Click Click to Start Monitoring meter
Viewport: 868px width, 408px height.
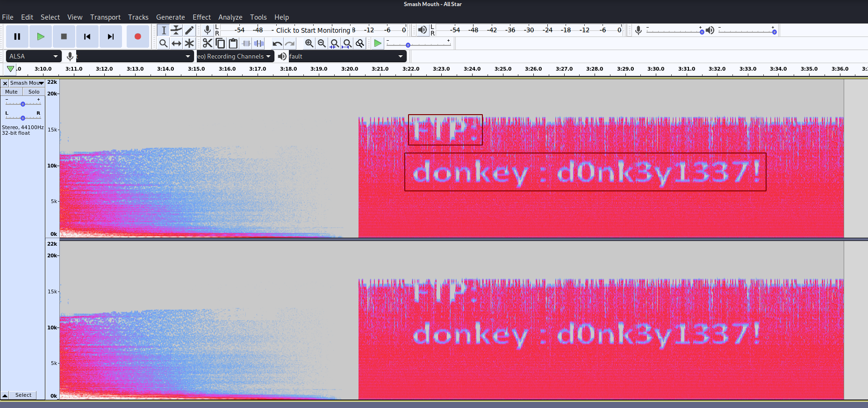[313, 30]
